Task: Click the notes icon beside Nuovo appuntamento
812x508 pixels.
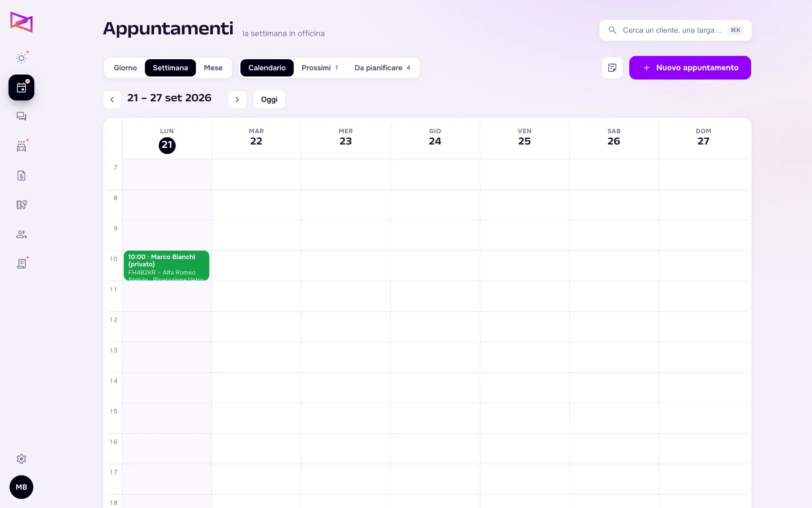Action: tap(612, 68)
